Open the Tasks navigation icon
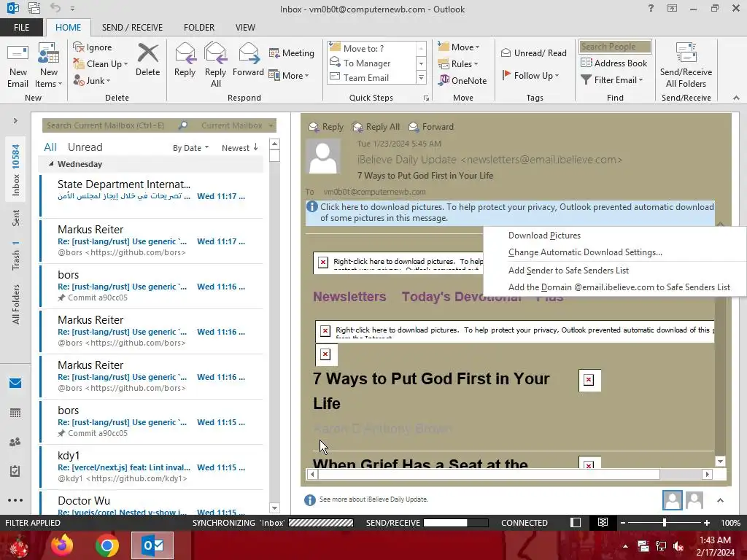Viewport: 747px width, 560px height. 15,471
